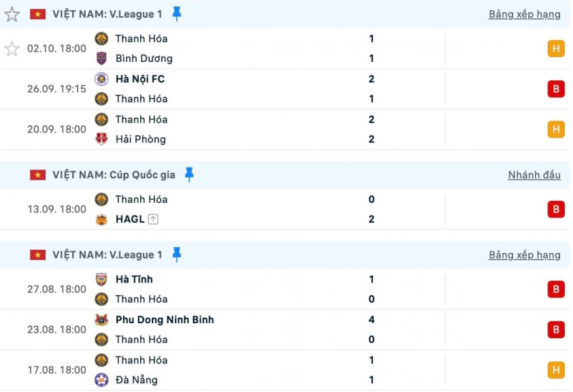573x392 pixels.
Task: Open the top Bảng xếp hạng link
Action: click(524, 14)
